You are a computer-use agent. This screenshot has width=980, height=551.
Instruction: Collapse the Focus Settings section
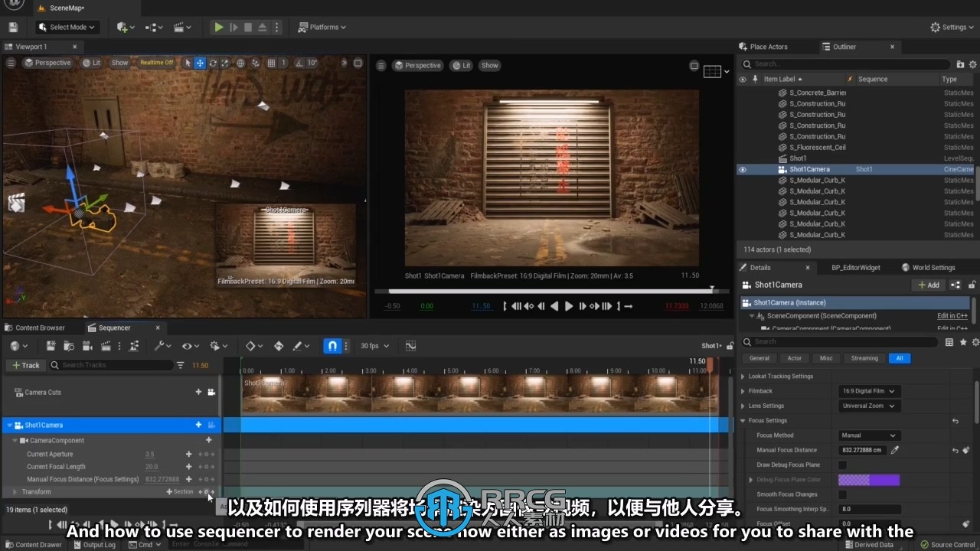743,420
